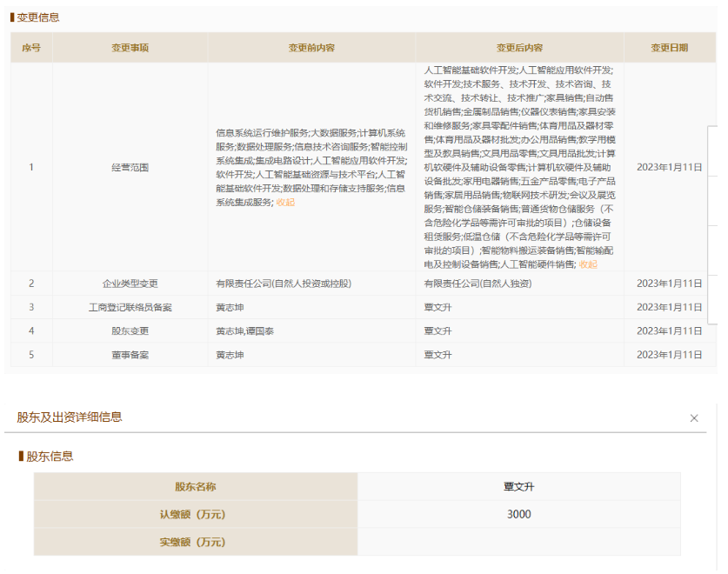Select the 董事备案 row item
Viewport: 728px width, 574px height.
pyautogui.click(x=130, y=355)
